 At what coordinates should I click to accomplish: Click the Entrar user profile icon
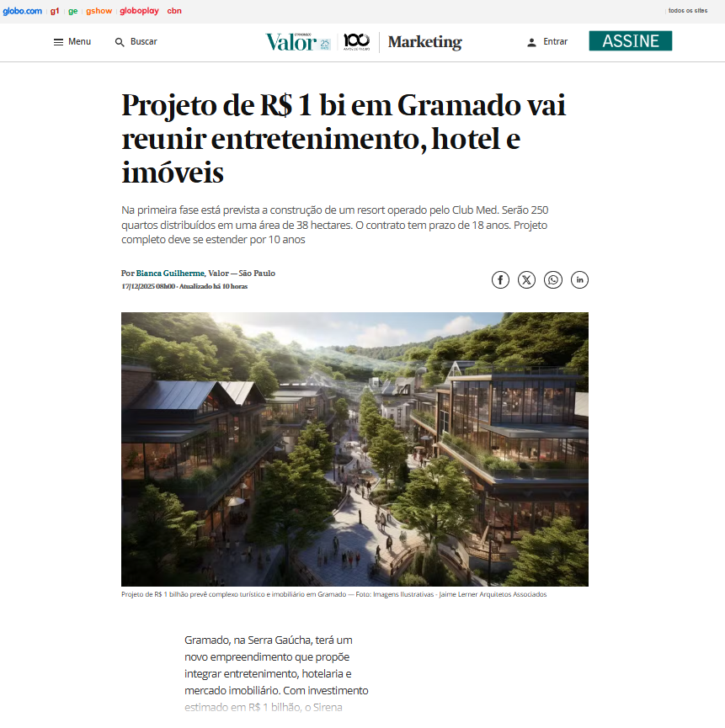532,42
